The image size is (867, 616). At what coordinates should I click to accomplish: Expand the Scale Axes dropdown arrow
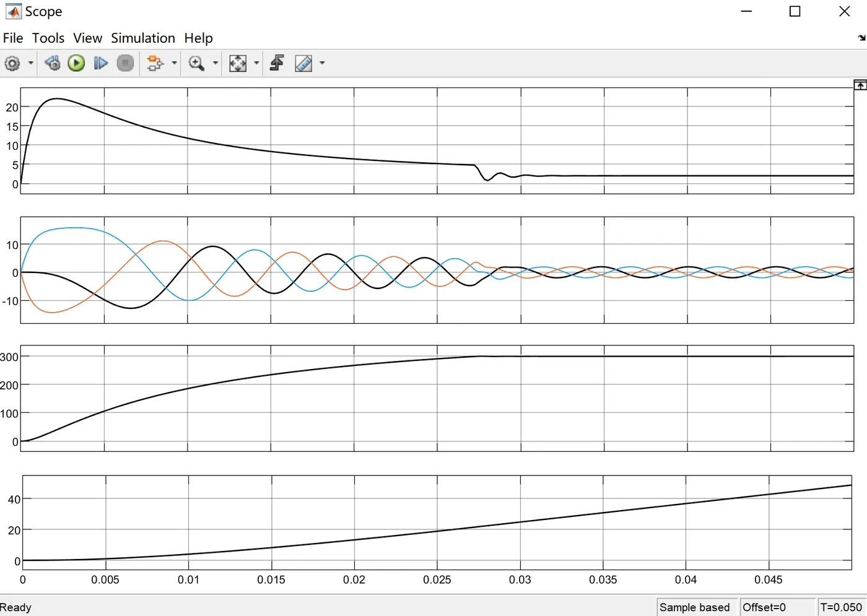click(x=256, y=63)
